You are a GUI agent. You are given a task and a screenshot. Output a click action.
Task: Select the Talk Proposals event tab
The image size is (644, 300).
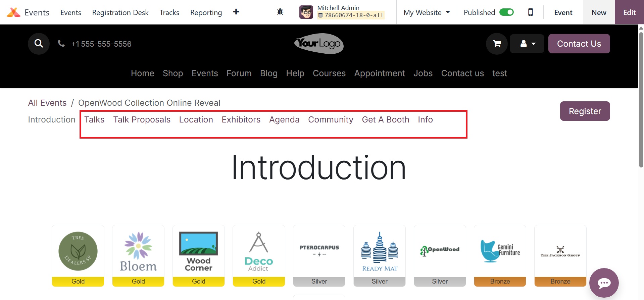(142, 119)
